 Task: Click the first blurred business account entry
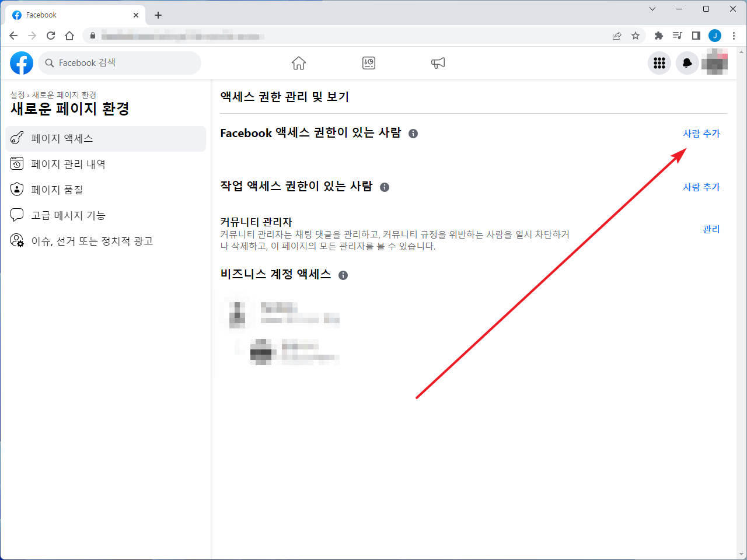(281, 313)
